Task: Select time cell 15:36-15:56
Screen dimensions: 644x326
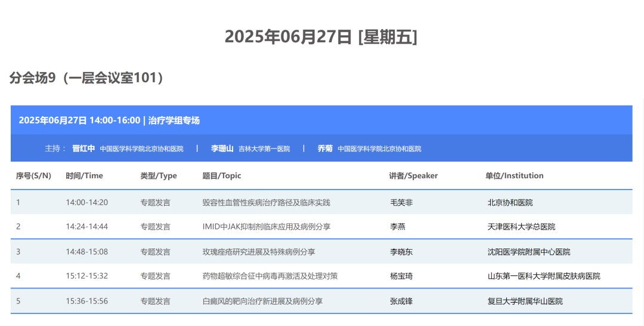Action: [86, 301]
